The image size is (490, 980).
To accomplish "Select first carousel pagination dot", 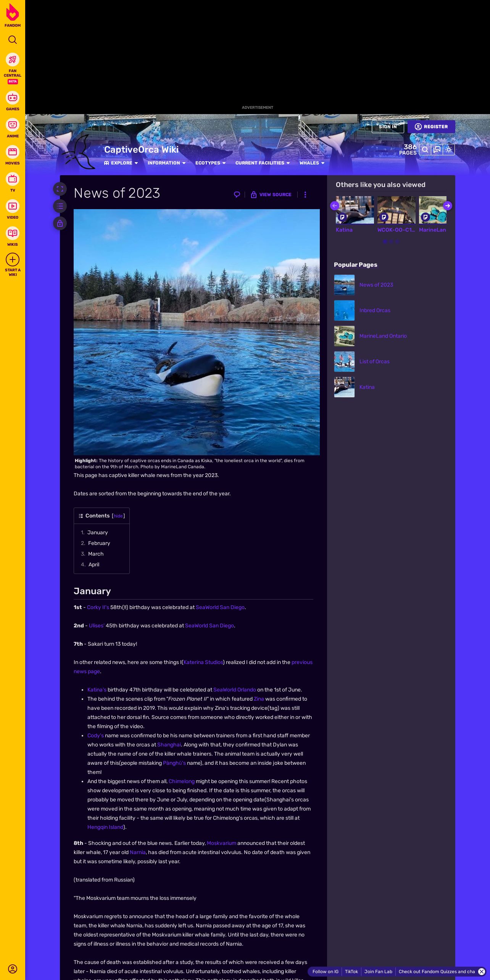I will 385,241.
